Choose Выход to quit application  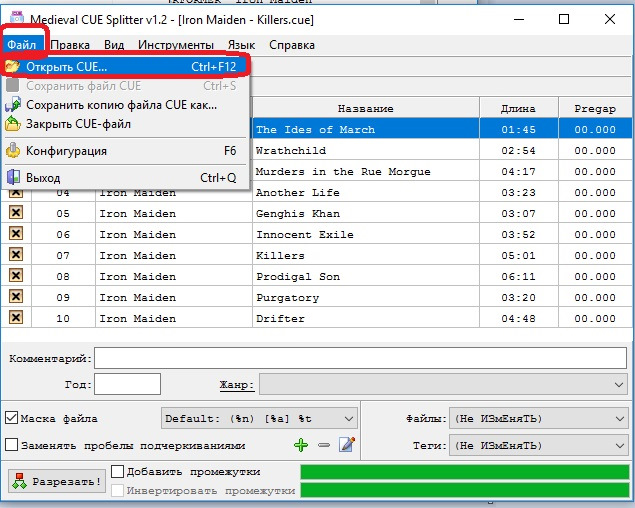[126, 178]
